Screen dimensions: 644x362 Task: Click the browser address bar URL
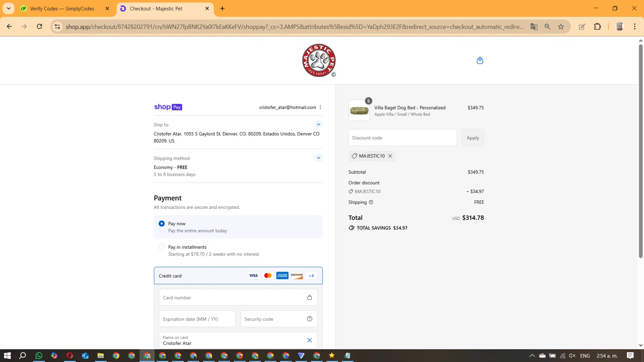[295, 27]
